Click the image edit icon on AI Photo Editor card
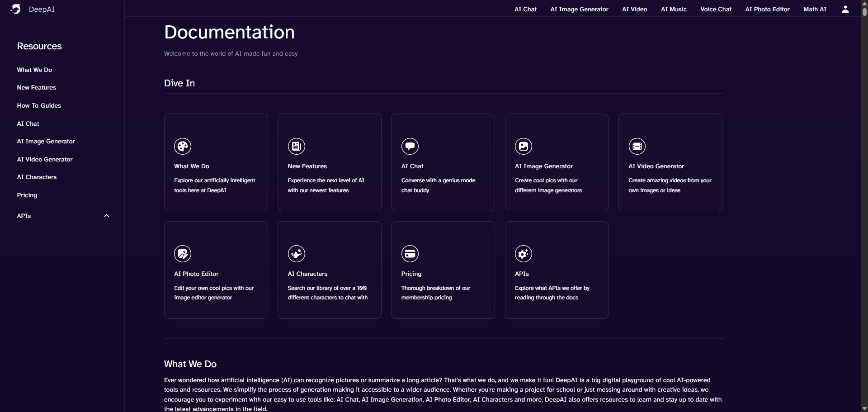Screen dimensions: 868x412 click(183, 254)
